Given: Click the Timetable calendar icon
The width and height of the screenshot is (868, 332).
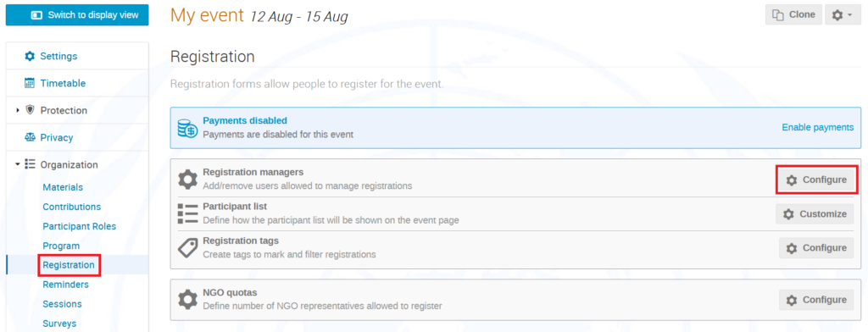Looking at the screenshot, I should (x=30, y=84).
